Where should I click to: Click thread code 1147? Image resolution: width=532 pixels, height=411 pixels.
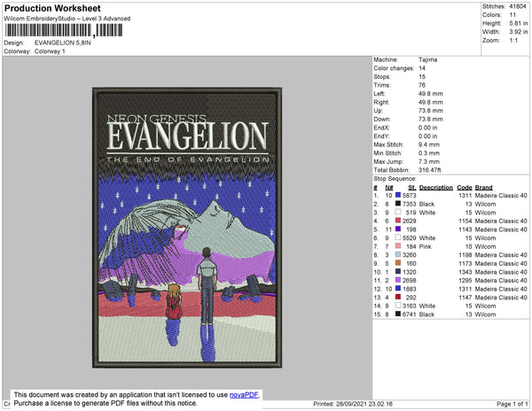coord(465,297)
